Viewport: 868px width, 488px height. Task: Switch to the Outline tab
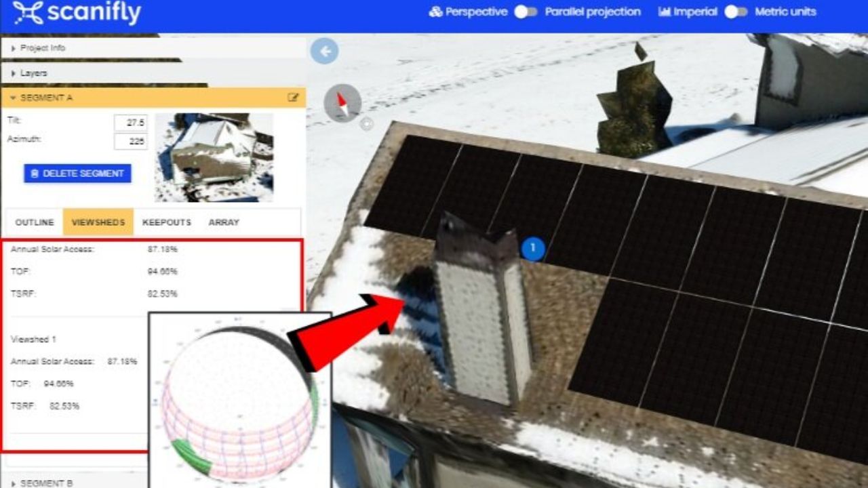click(x=35, y=222)
